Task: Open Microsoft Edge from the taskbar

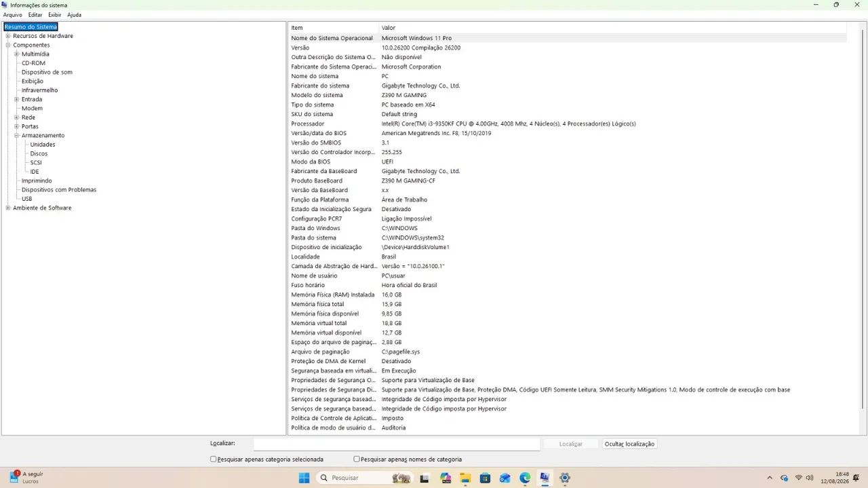Action: (x=525, y=478)
